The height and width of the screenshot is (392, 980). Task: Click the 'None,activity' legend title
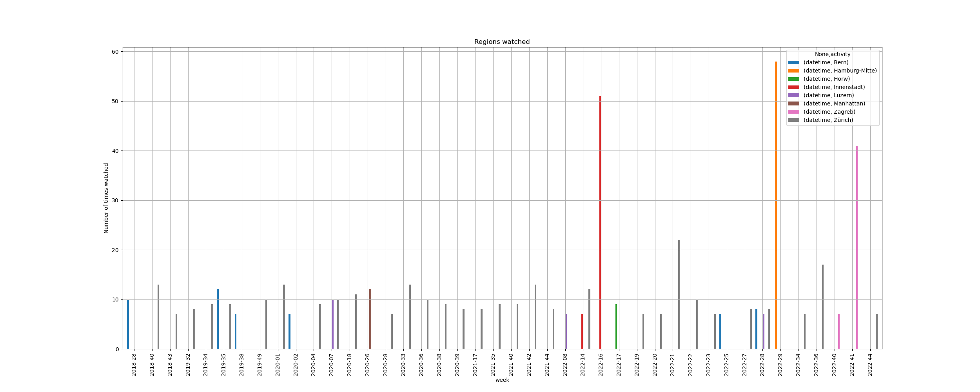(x=833, y=54)
